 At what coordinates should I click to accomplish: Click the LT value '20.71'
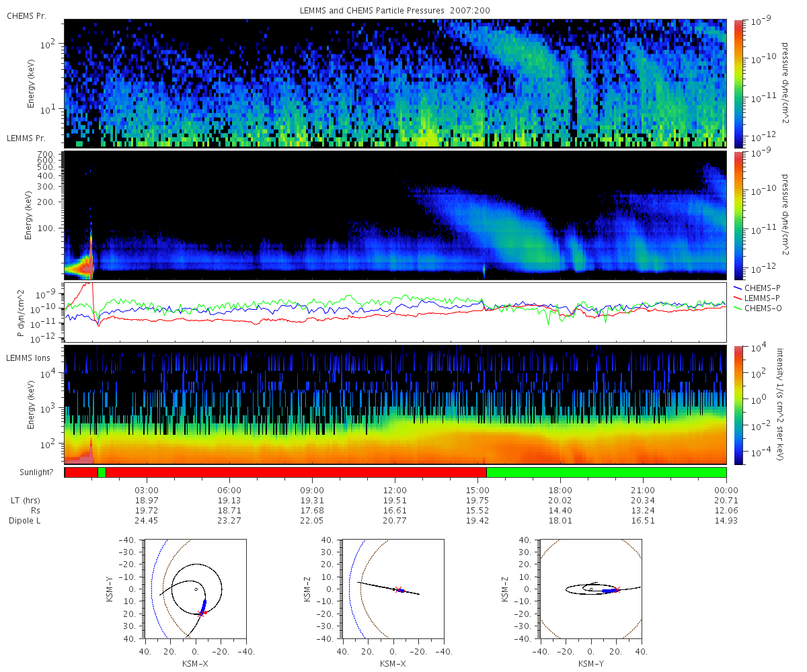(726, 501)
